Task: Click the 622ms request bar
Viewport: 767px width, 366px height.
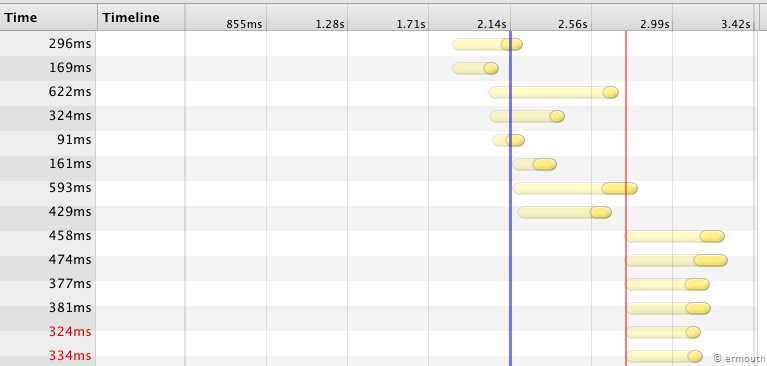Action: coord(553,92)
